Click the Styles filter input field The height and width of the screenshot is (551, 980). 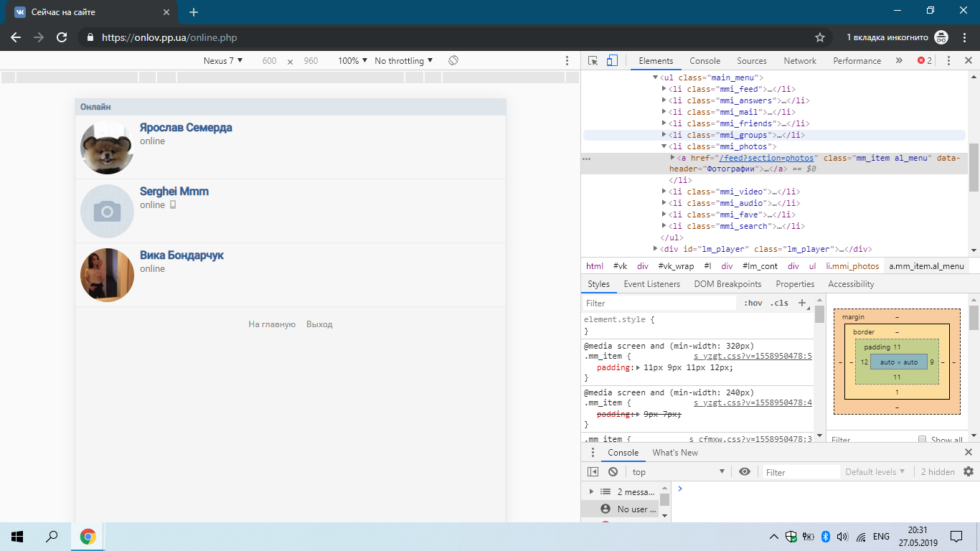659,303
